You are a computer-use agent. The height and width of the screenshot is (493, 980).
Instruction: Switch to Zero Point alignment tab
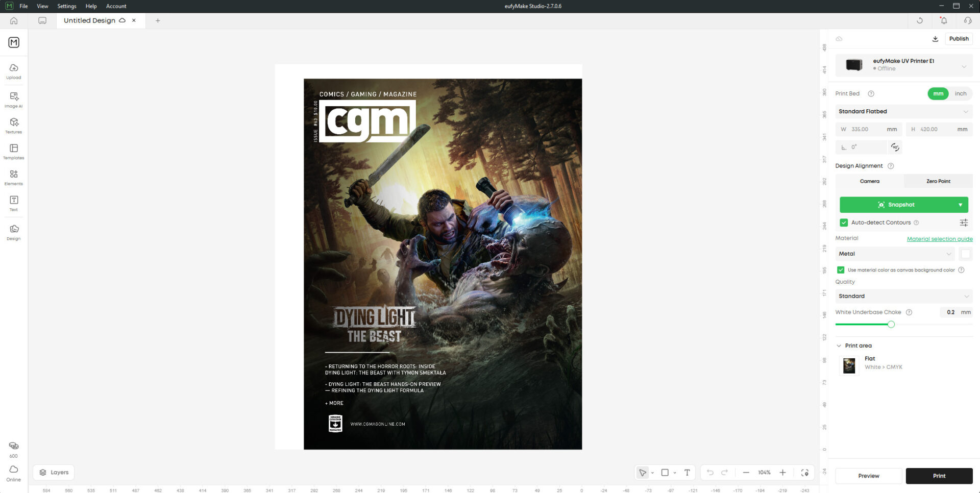938,181
